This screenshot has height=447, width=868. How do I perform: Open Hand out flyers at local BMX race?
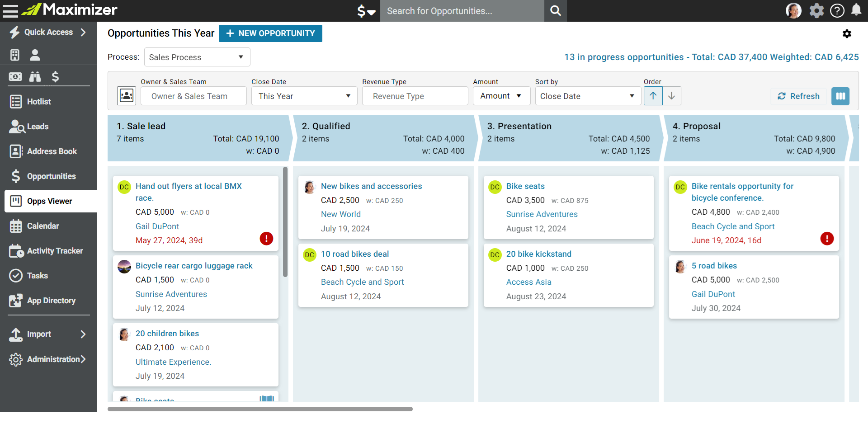pyautogui.click(x=189, y=192)
